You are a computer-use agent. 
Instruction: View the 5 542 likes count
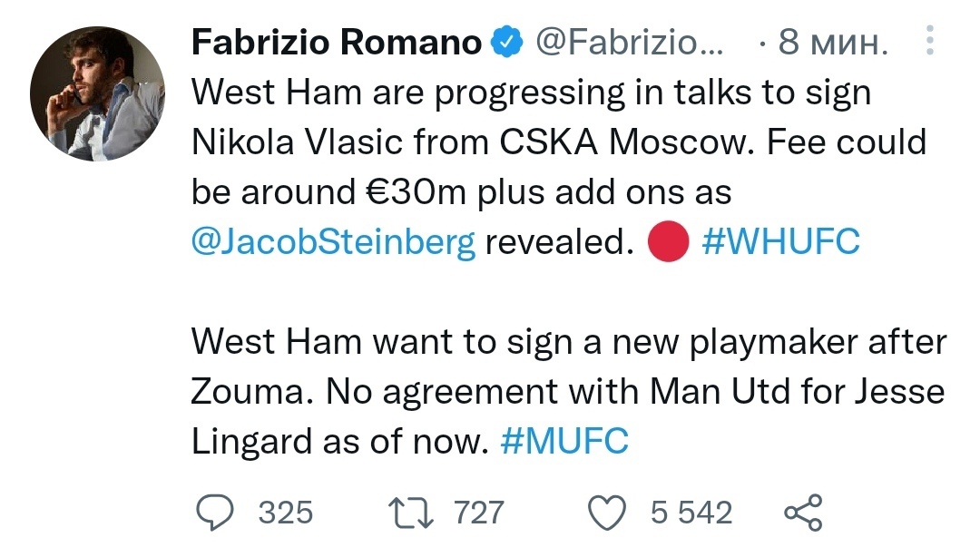(x=691, y=513)
